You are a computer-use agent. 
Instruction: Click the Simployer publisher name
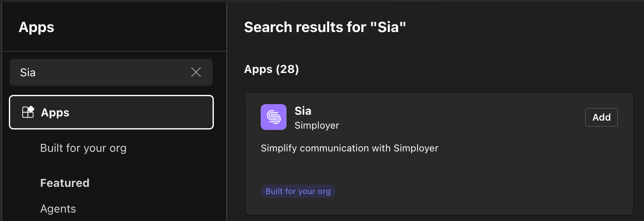pos(317,125)
